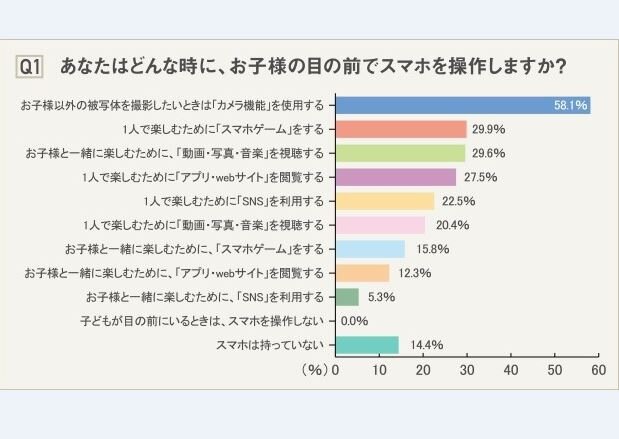Click the chart title question text
Screen dimensions: 619x439
tap(314, 67)
